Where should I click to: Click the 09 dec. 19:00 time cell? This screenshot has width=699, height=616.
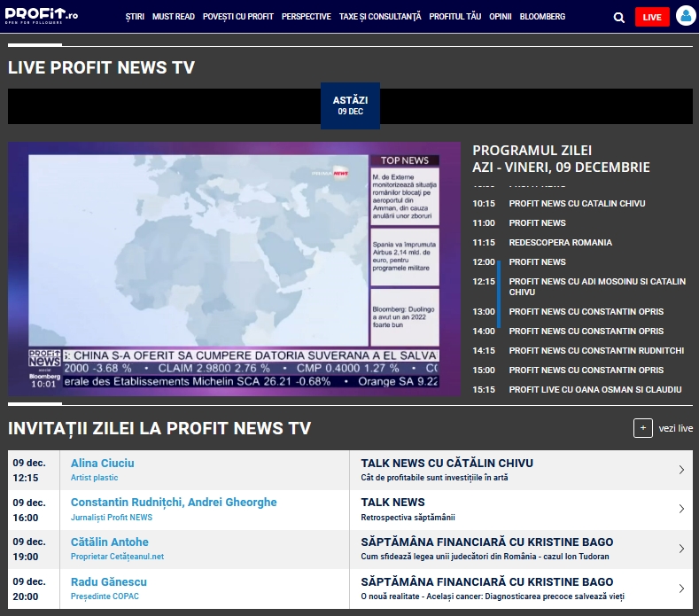(34, 550)
